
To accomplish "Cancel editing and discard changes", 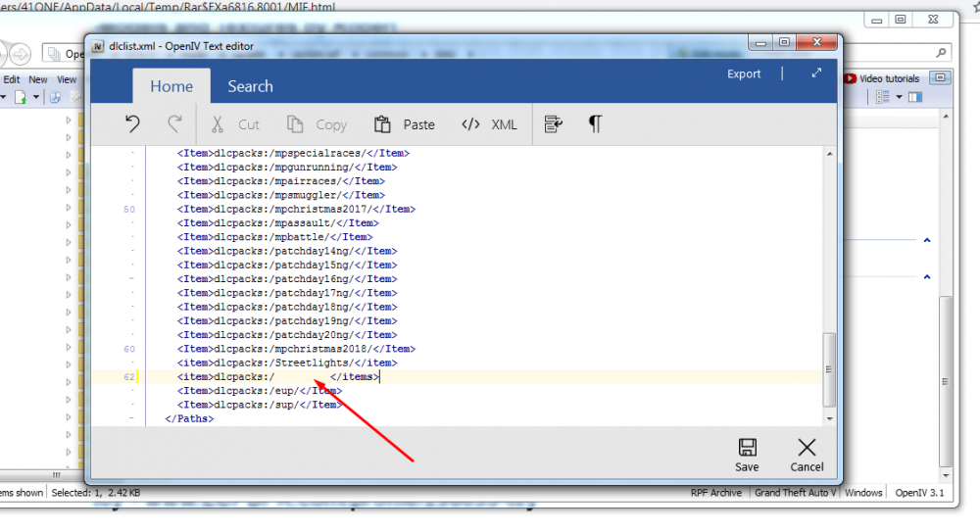I will (x=807, y=455).
